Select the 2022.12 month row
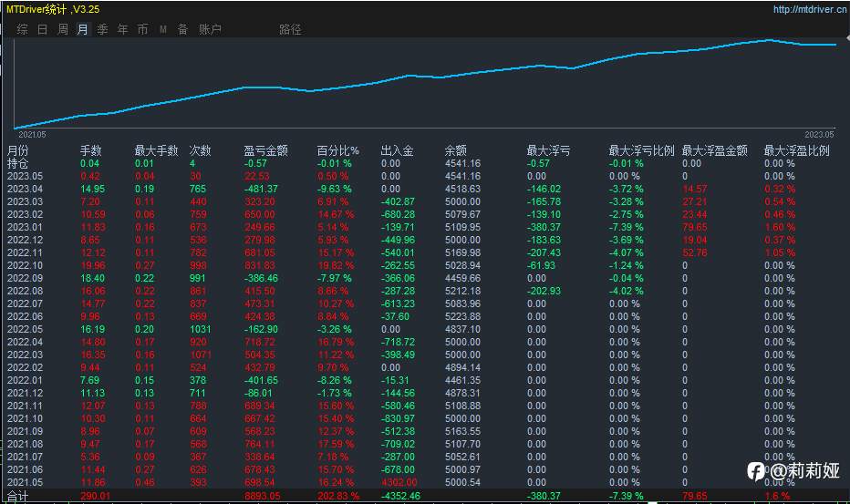Viewport: 850px width, 504px height. (425, 240)
